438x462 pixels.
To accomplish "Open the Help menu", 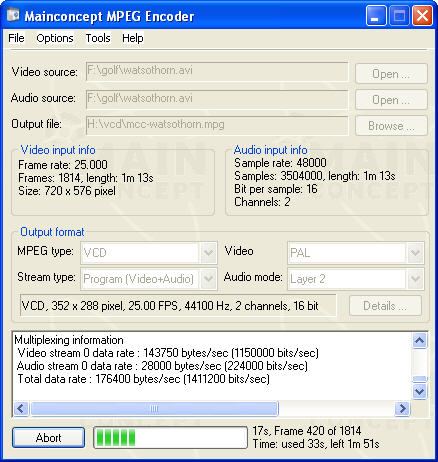I will coord(132,38).
